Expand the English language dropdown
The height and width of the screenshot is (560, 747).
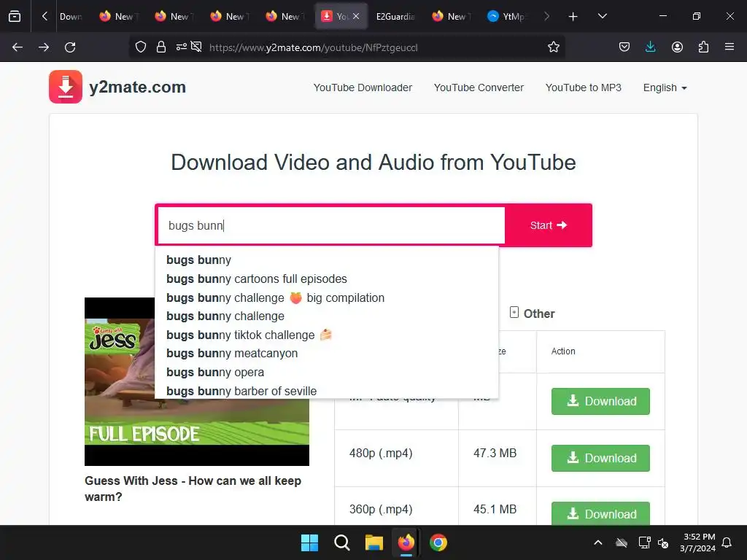click(x=665, y=87)
